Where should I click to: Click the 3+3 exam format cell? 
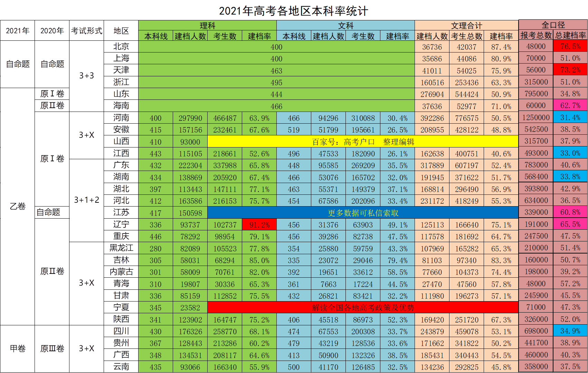[x=87, y=76]
